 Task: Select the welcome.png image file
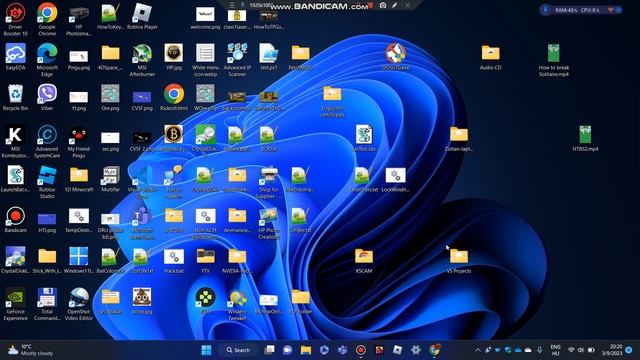click(205, 18)
